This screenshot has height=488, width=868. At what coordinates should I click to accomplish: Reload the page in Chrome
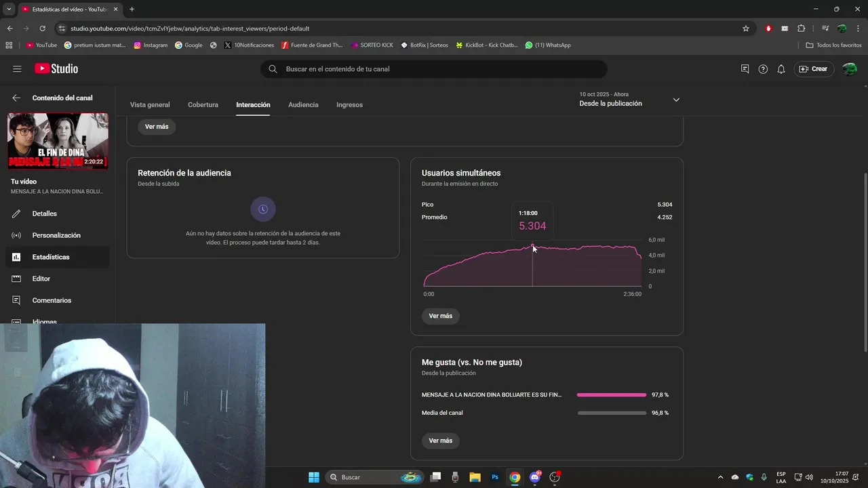(x=42, y=28)
